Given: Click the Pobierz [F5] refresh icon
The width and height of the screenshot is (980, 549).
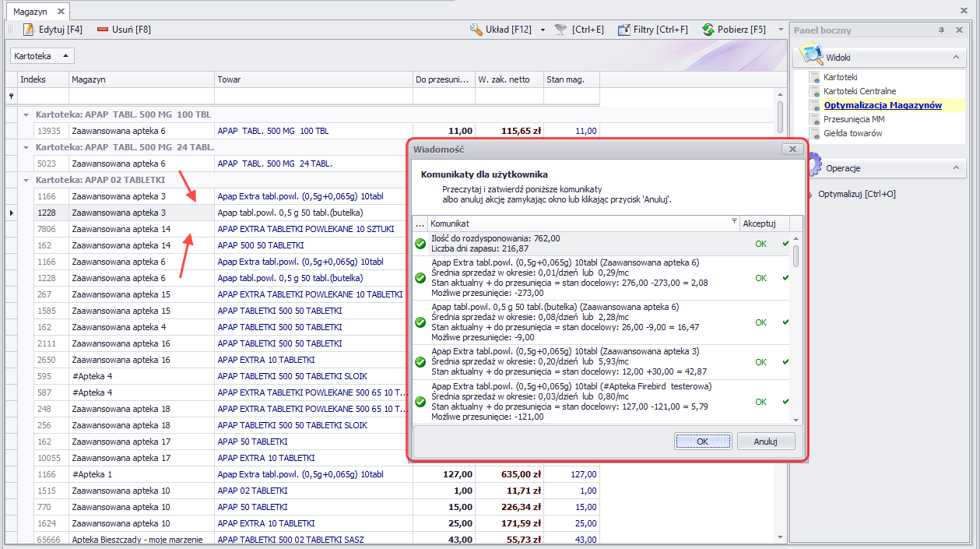Looking at the screenshot, I should 708,30.
